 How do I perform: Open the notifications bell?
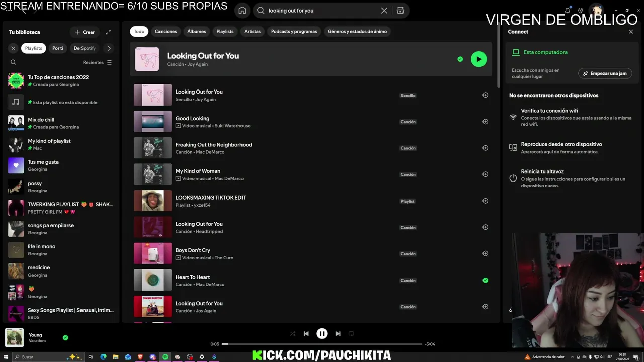568,10
